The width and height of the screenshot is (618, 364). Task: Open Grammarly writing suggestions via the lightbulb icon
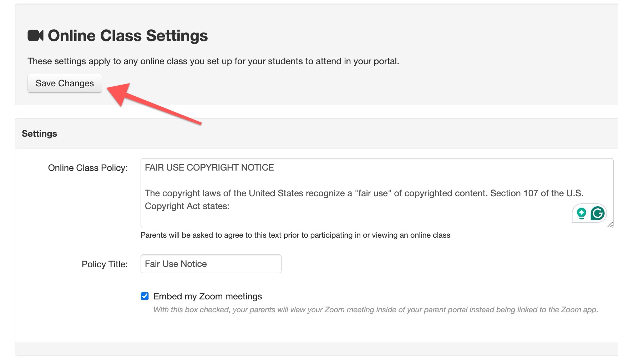click(x=582, y=213)
